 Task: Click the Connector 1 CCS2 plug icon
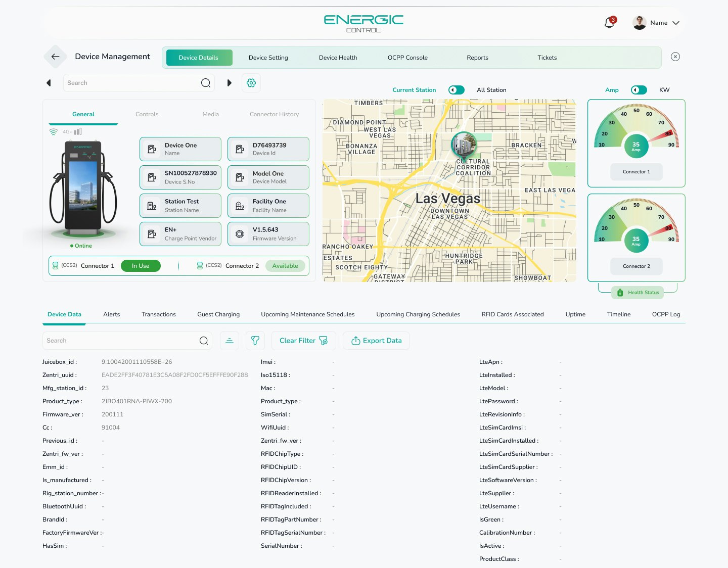tap(56, 266)
